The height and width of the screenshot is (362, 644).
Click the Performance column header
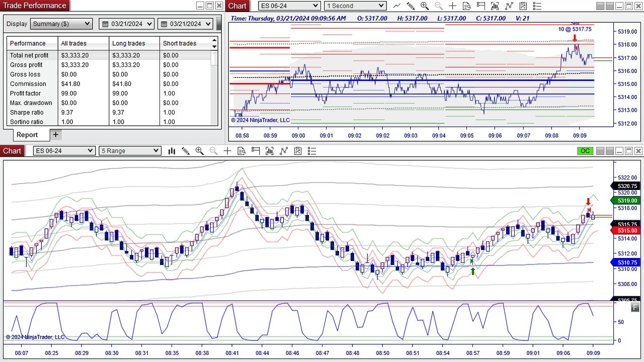pyautogui.click(x=33, y=43)
